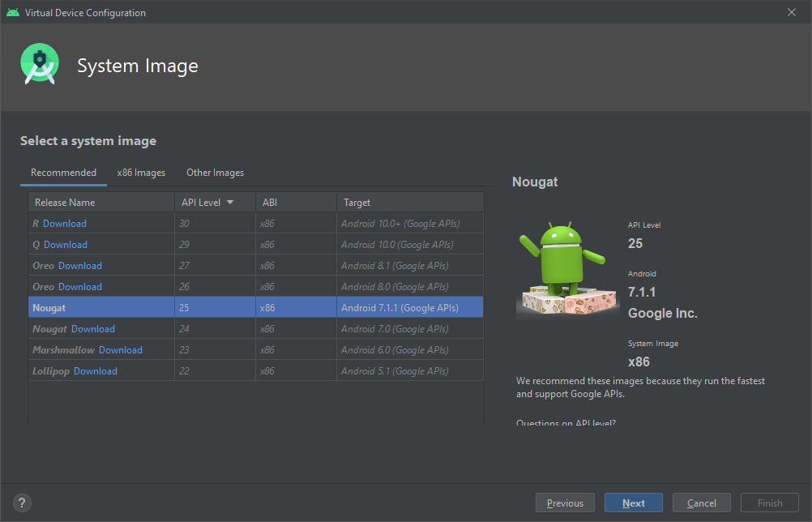Download the Marshmallow system image
Image resolution: width=812 pixels, height=522 pixels.
tap(121, 350)
